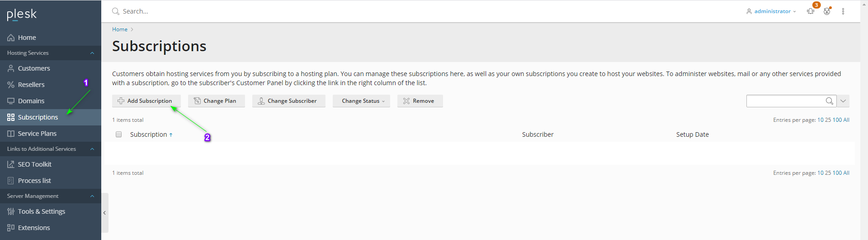
Task: Open the administrator account menu
Action: coord(771,11)
